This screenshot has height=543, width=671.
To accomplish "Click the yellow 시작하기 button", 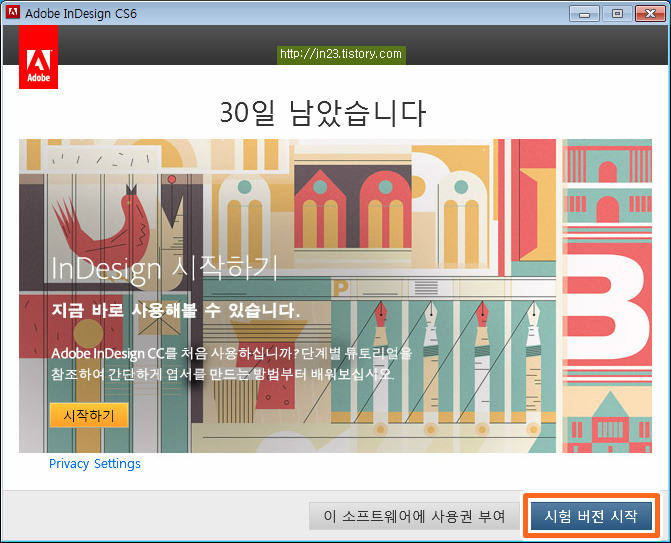I will (x=89, y=415).
